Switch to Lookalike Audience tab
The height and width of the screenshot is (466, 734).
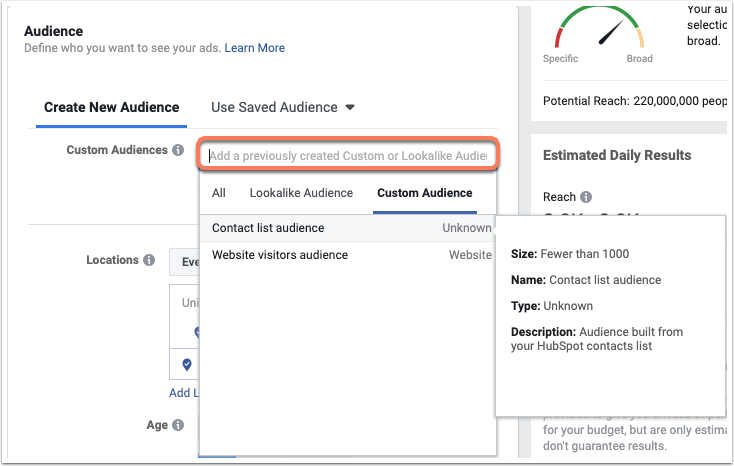[301, 193]
